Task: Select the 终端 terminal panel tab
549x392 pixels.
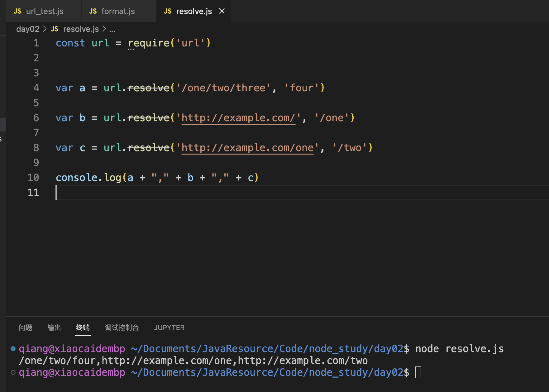Action: coord(83,327)
